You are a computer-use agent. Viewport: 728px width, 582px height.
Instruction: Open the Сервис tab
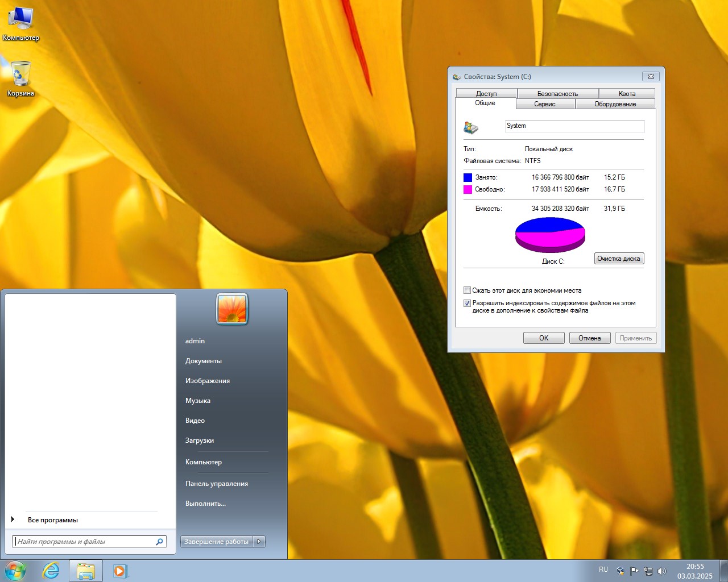pyautogui.click(x=545, y=104)
